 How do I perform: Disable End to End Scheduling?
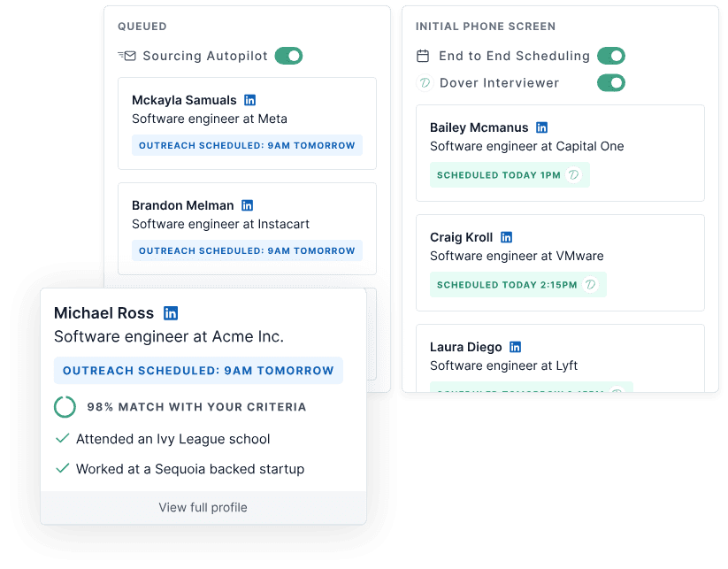tap(610, 55)
